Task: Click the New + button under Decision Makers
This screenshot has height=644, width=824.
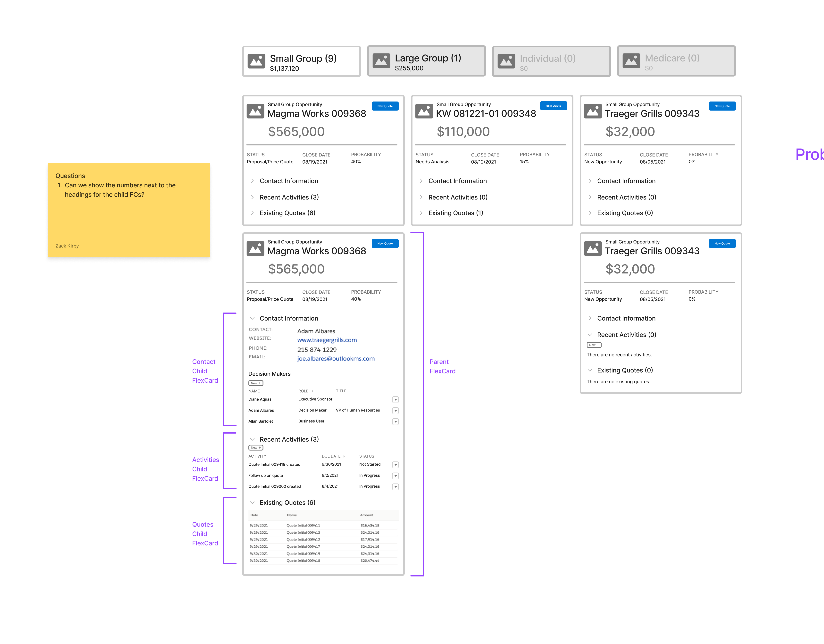Action: pyautogui.click(x=255, y=383)
